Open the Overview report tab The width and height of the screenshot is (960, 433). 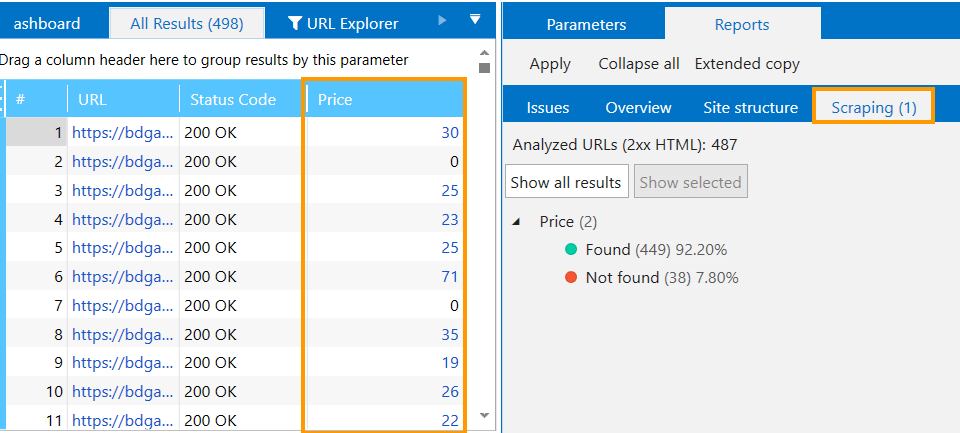point(638,108)
